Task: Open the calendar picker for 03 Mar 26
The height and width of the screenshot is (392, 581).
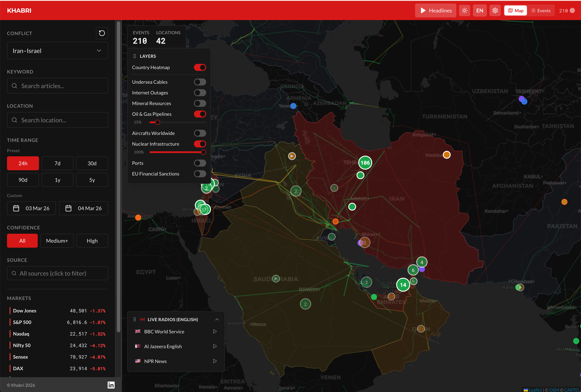Action: pos(16,208)
